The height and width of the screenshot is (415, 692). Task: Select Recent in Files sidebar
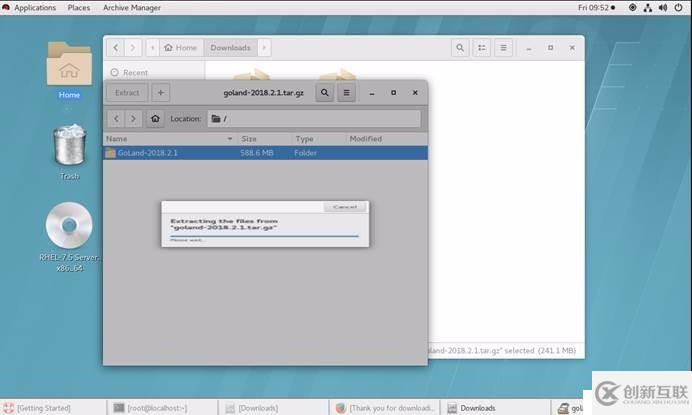coord(130,72)
